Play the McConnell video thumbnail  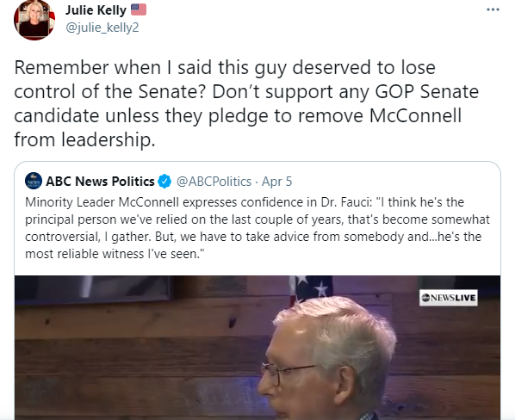point(257,348)
